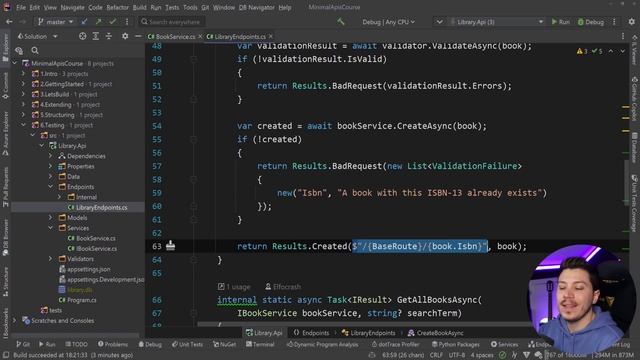Click the Expand All icon in Solution panel
The width and height of the screenshot is (640, 360).
[96, 36]
